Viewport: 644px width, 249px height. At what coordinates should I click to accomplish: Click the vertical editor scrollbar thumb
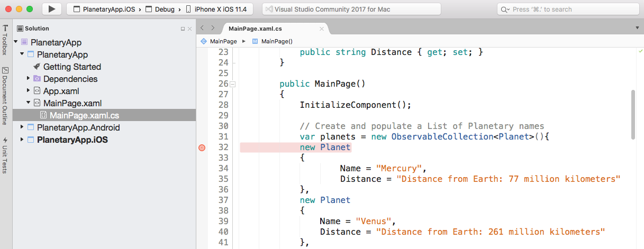(633, 114)
